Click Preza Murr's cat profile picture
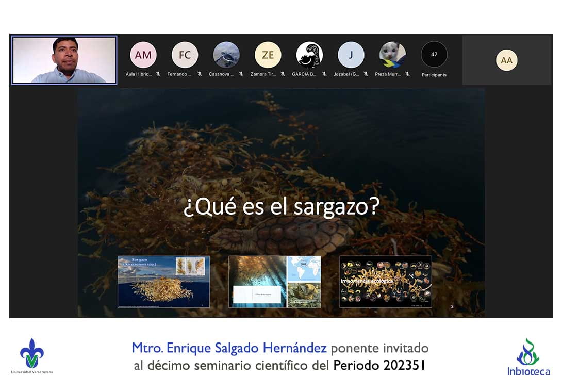This screenshot has height=392, width=562. coord(392,55)
